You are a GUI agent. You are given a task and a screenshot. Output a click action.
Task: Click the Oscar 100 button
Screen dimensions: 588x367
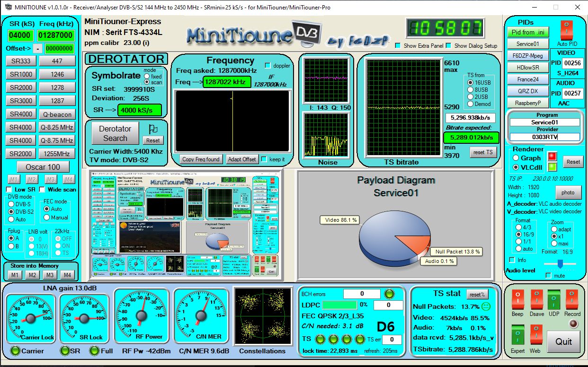[x=43, y=167]
